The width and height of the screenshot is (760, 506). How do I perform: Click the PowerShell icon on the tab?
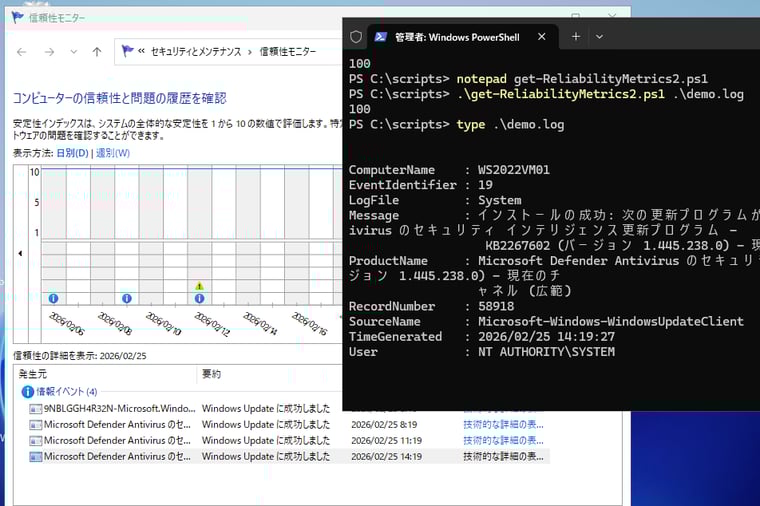tap(380, 37)
